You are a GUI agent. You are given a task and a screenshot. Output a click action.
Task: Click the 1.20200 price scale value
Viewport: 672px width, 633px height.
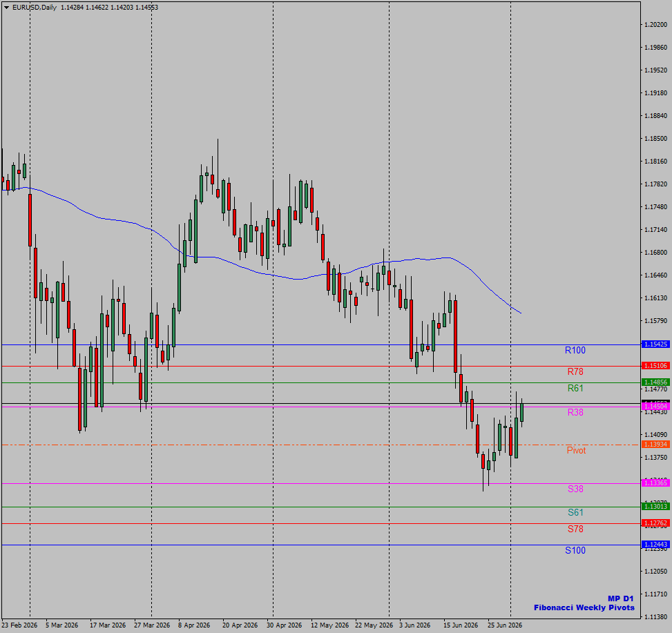[655, 25]
